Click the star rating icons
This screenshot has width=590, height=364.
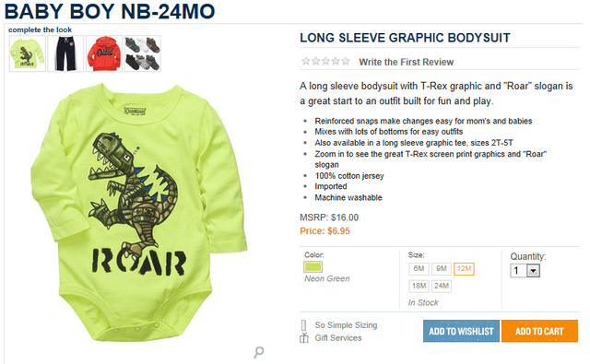coord(325,62)
